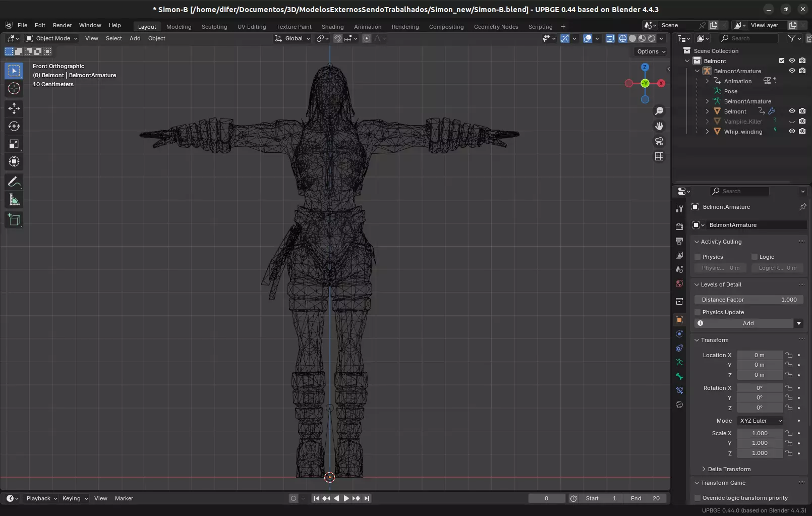Open the World properties tab
This screenshot has height=516, width=812.
click(679, 283)
